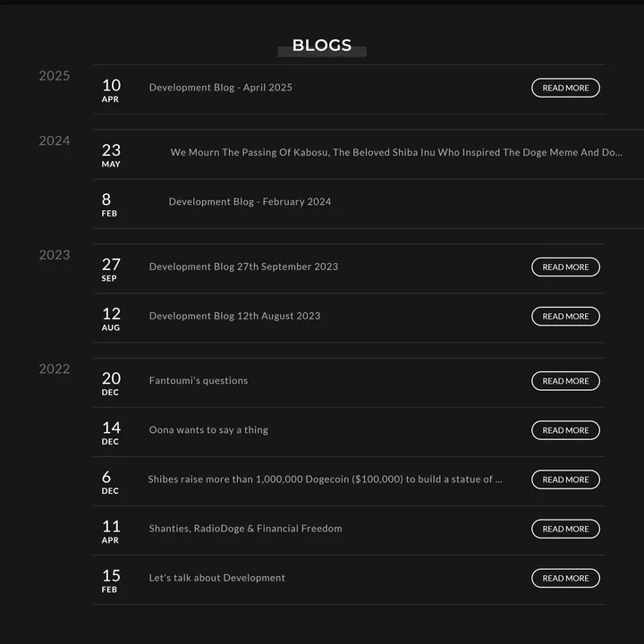Click the 2025 year marker
644x644 pixels.
(x=54, y=76)
